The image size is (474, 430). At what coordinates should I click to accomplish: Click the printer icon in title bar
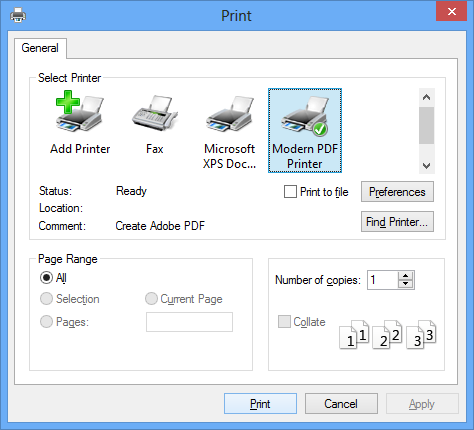point(18,15)
